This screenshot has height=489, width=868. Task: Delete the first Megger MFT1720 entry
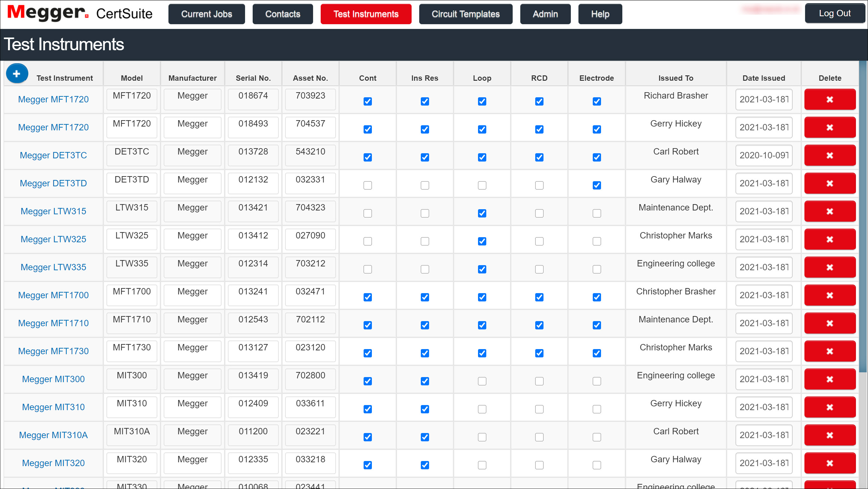pyautogui.click(x=830, y=100)
